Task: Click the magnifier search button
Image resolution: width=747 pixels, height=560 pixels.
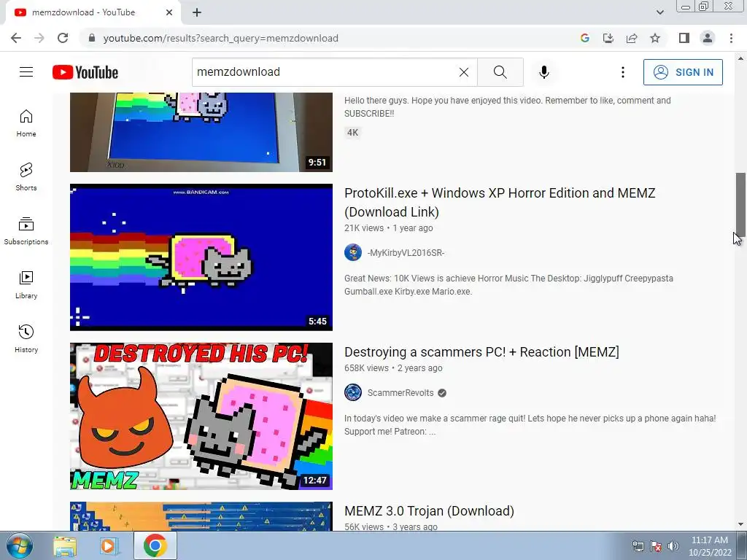Action: tap(500, 72)
